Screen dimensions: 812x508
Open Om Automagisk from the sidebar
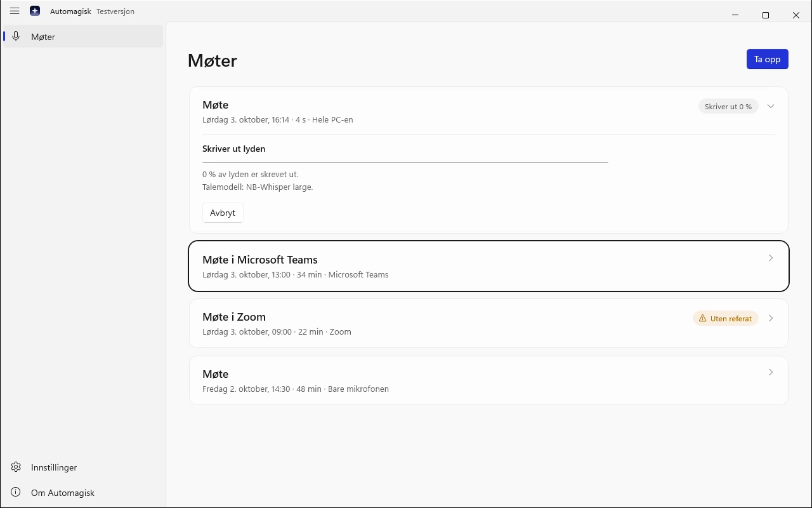pyautogui.click(x=82, y=493)
